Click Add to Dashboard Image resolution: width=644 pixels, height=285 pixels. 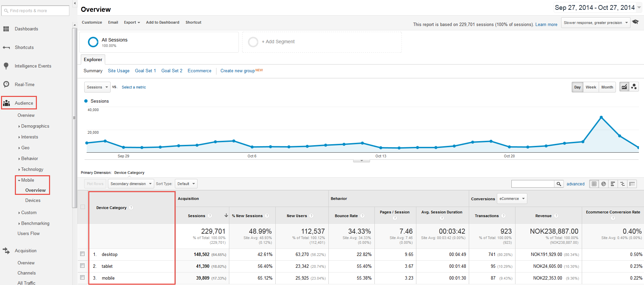163,23
